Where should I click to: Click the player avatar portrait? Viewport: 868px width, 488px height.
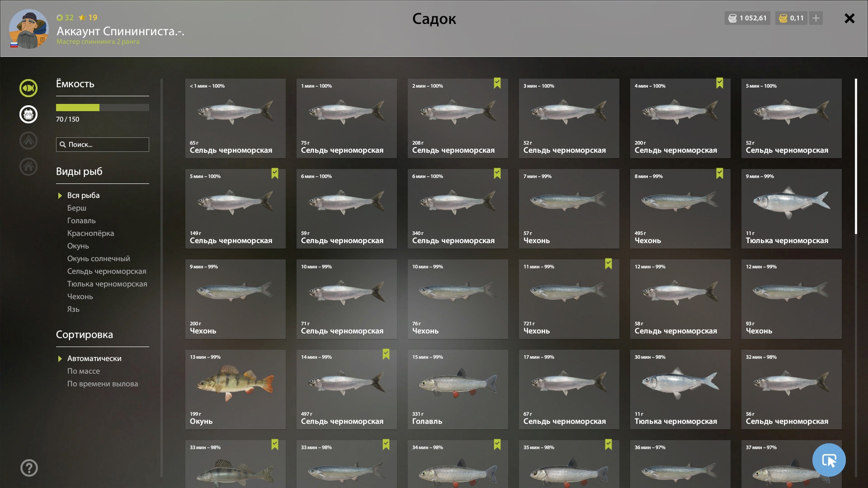point(28,29)
